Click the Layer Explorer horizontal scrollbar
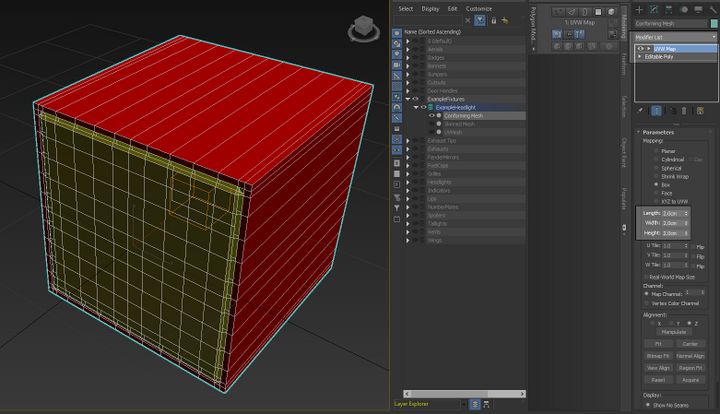The height and width of the screenshot is (414, 720). (x=464, y=394)
